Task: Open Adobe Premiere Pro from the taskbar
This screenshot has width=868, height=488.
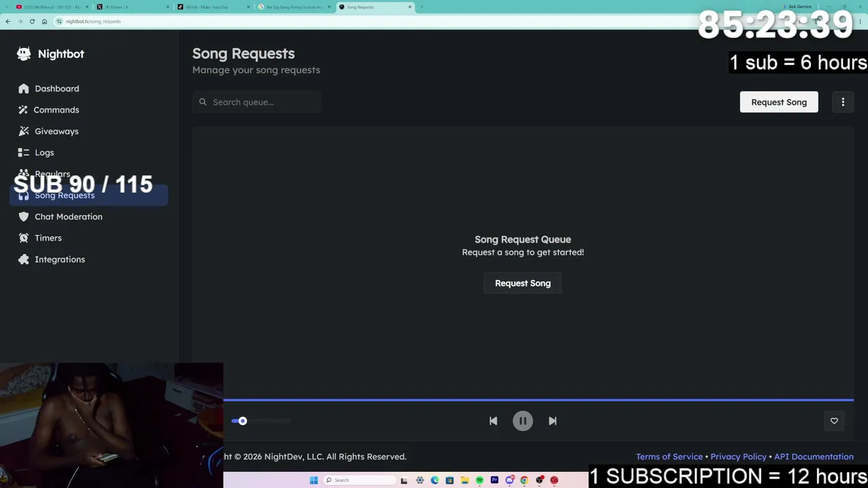Action: pyautogui.click(x=494, y=481)
